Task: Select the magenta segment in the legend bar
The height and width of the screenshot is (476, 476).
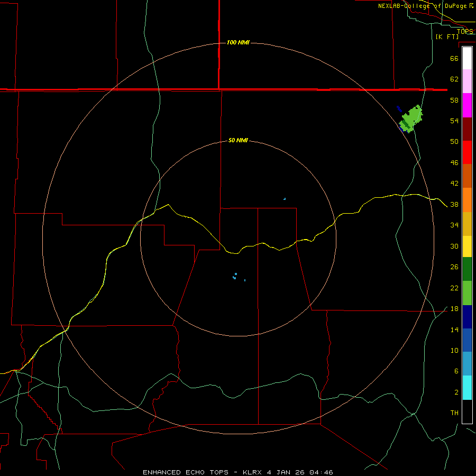Action: click(467, 105)
